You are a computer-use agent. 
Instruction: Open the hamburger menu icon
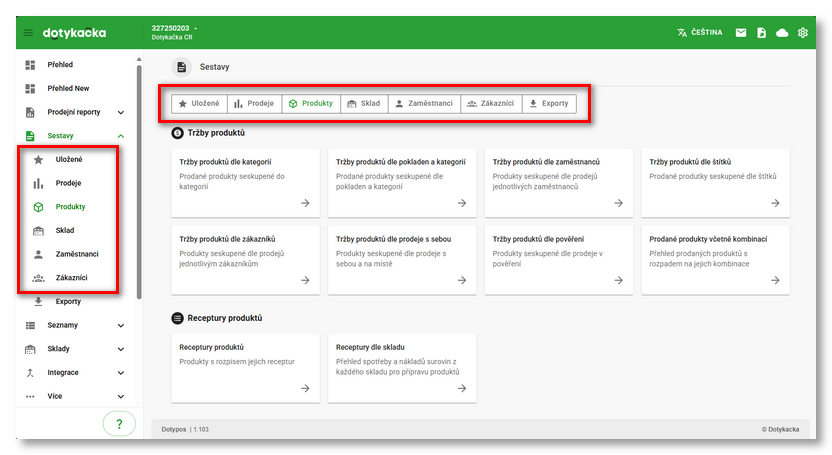pos(28,33)
